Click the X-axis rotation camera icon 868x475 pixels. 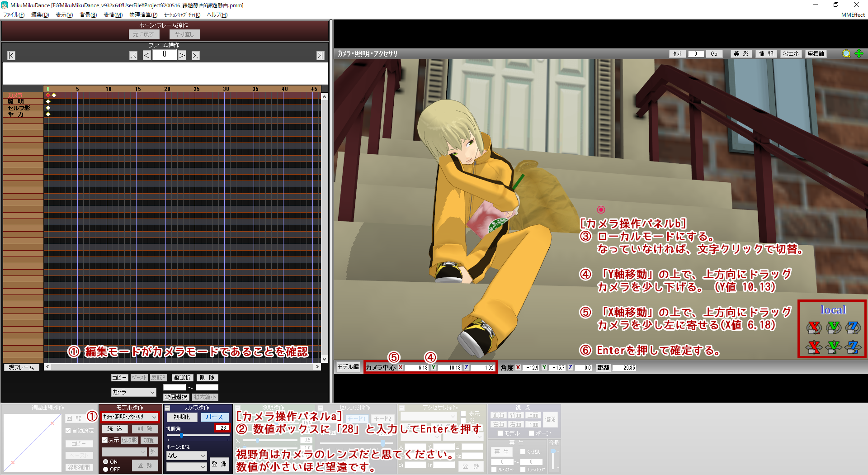pos(814,327)
